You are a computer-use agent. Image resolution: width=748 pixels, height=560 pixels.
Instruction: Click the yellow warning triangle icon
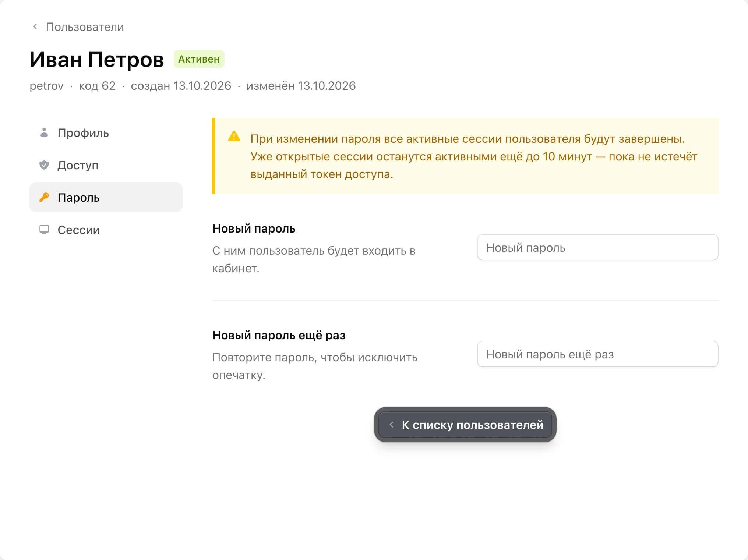pos(234,136)
